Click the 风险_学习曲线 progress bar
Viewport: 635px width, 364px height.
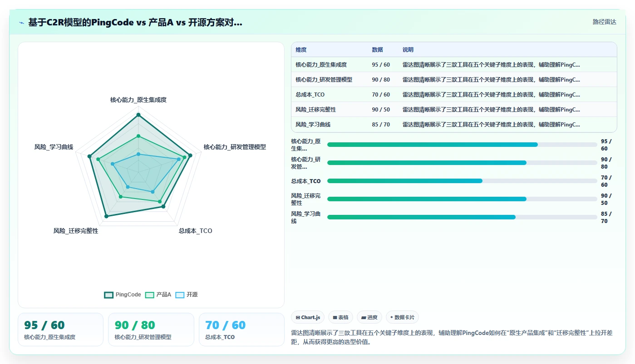tap(462, 217)
